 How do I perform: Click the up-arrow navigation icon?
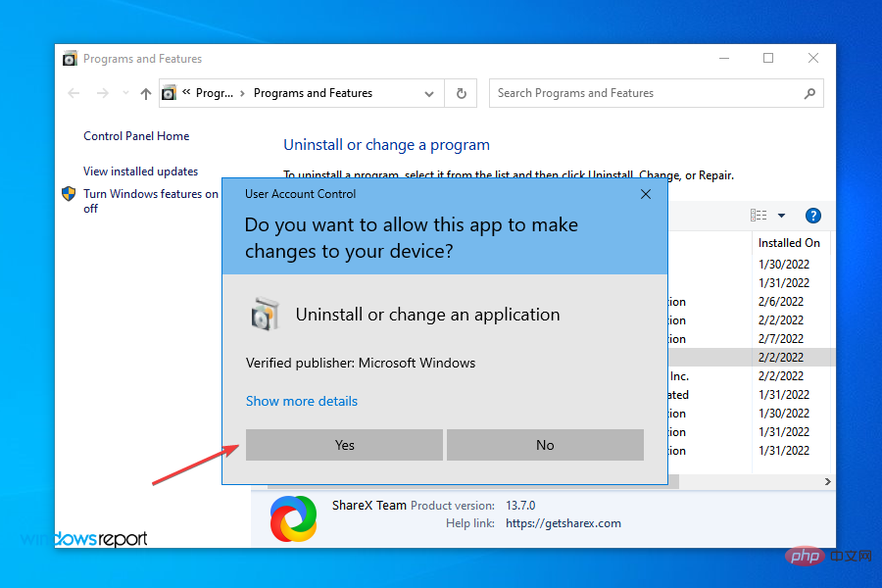(x=145, y=93)
